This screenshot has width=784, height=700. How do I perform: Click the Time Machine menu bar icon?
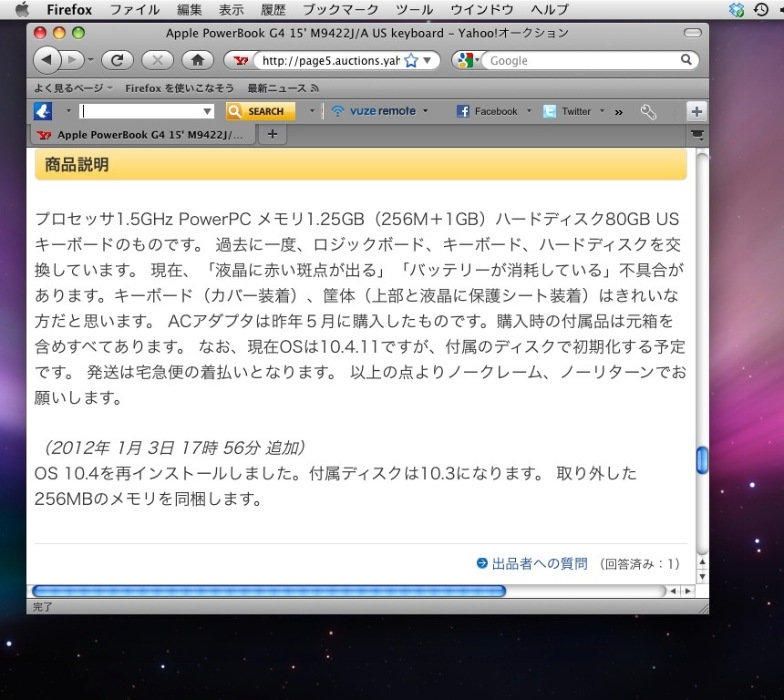pyautogui.click(x=760, y=10)
